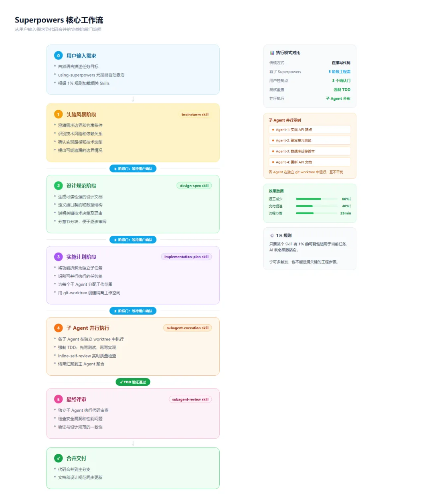Click the value 直接写代码
The height and width of the screenshot is (504, 433).
click(x=341, y=63)
